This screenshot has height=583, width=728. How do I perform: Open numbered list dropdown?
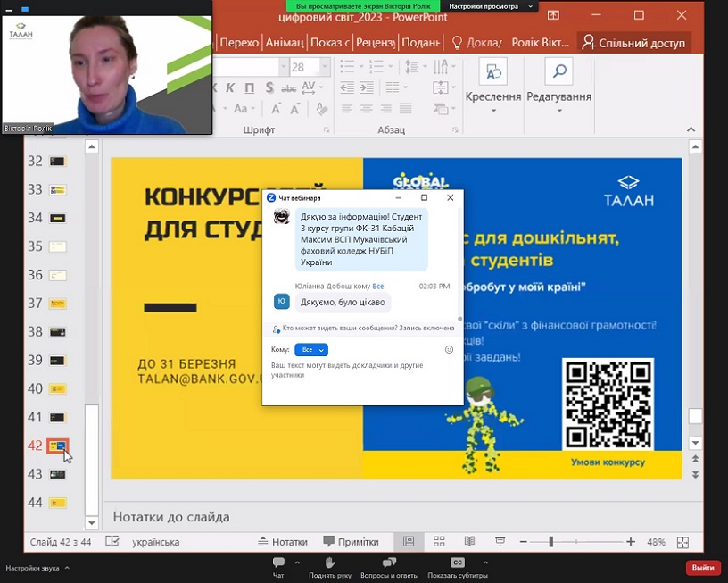(391, 66)
